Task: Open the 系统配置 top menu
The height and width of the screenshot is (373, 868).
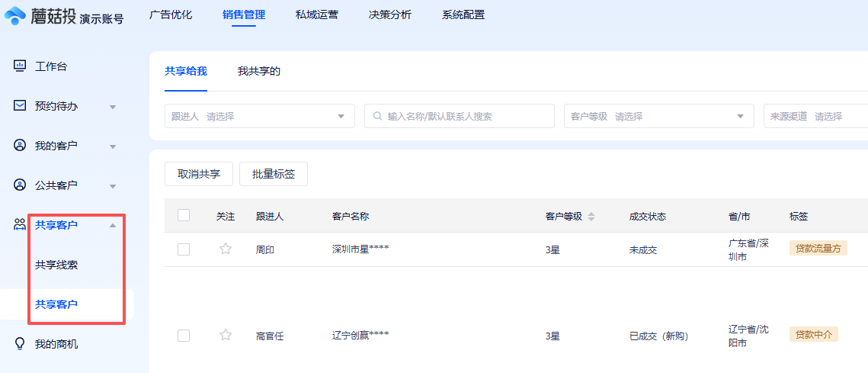Action: pyautogui.click(x=463, y=15)
